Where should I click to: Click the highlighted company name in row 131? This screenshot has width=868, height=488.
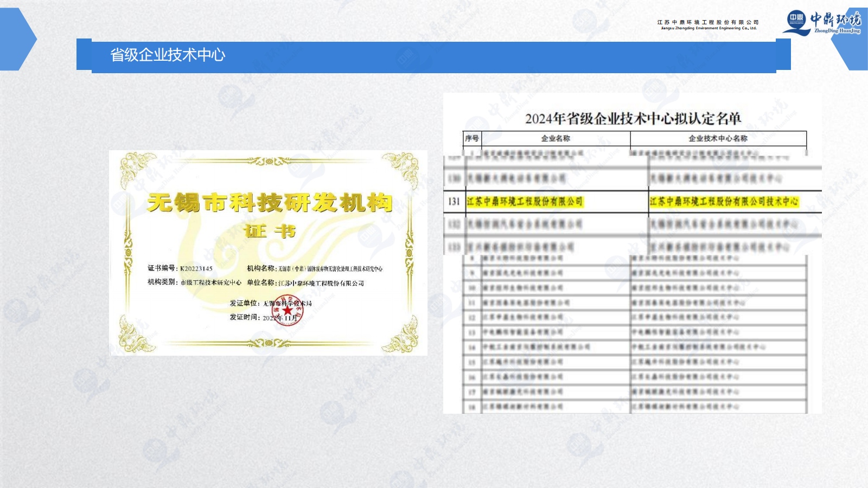524,202
